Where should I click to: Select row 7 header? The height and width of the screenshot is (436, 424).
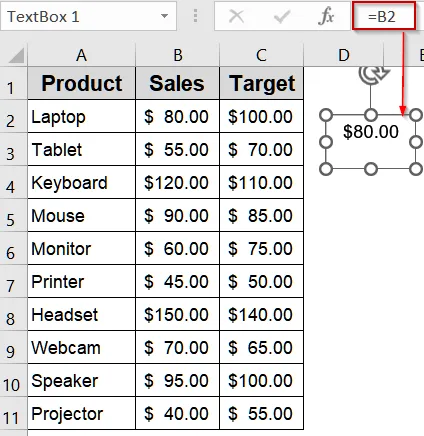click(x=13, y=281)
